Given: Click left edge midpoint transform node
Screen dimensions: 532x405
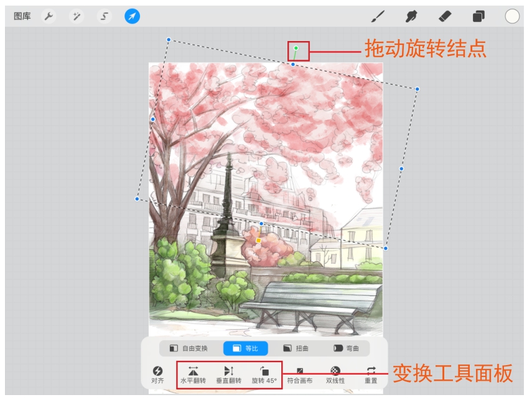Looking at the screenshot, I should pos(152,119).
